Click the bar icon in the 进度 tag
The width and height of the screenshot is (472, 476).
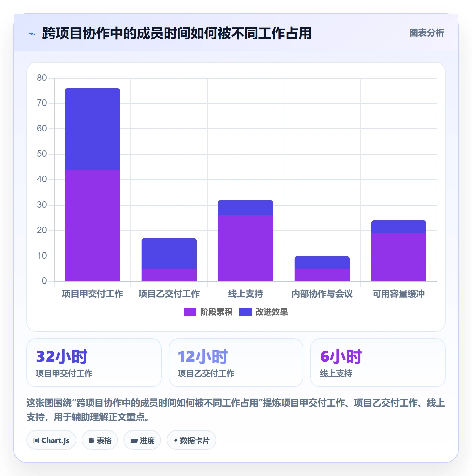coord(134,441)
